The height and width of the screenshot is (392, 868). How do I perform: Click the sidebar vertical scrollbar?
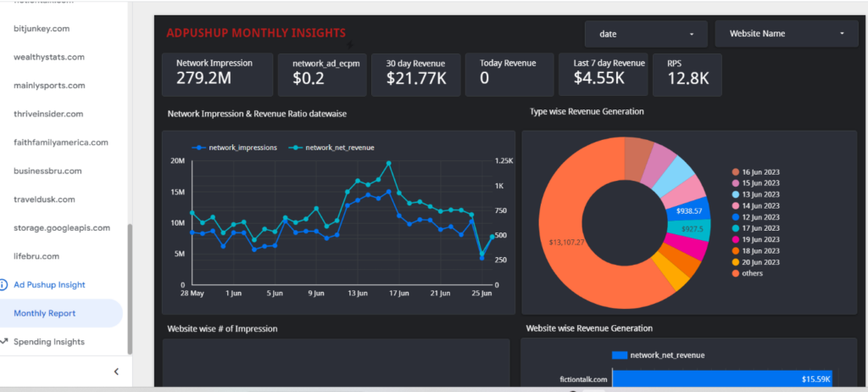130,288
